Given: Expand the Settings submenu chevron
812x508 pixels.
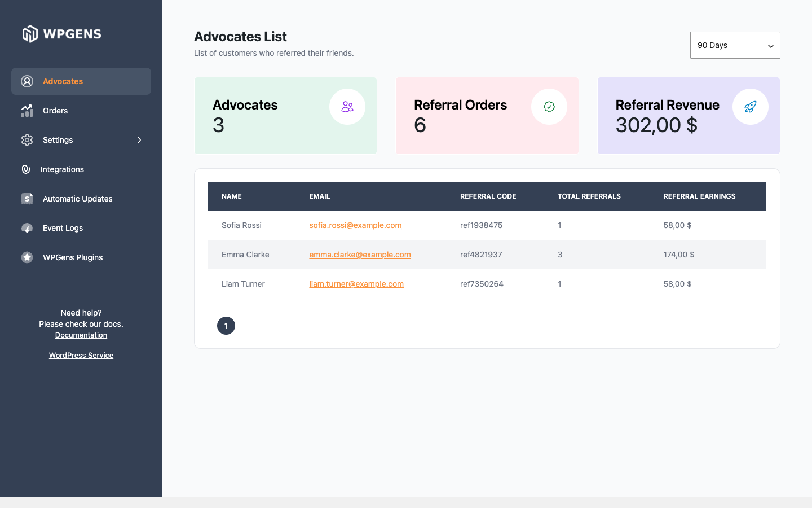Looking at the screenshot, I should coord(139,140).
